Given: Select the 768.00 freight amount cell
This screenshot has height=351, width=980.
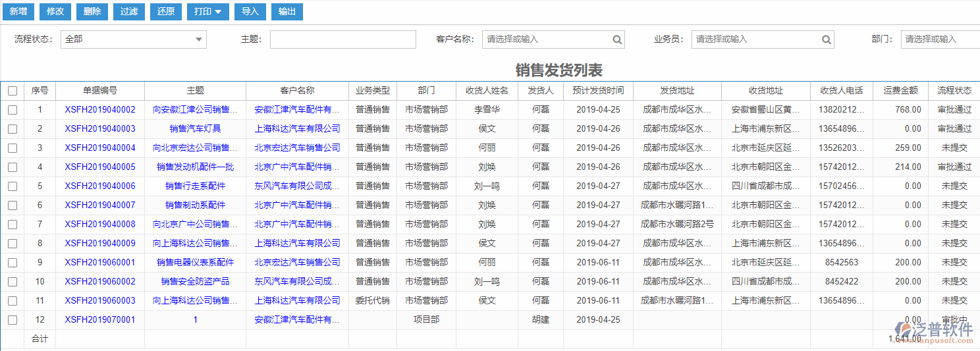Looking at the screenshot, I should (900, 110).
